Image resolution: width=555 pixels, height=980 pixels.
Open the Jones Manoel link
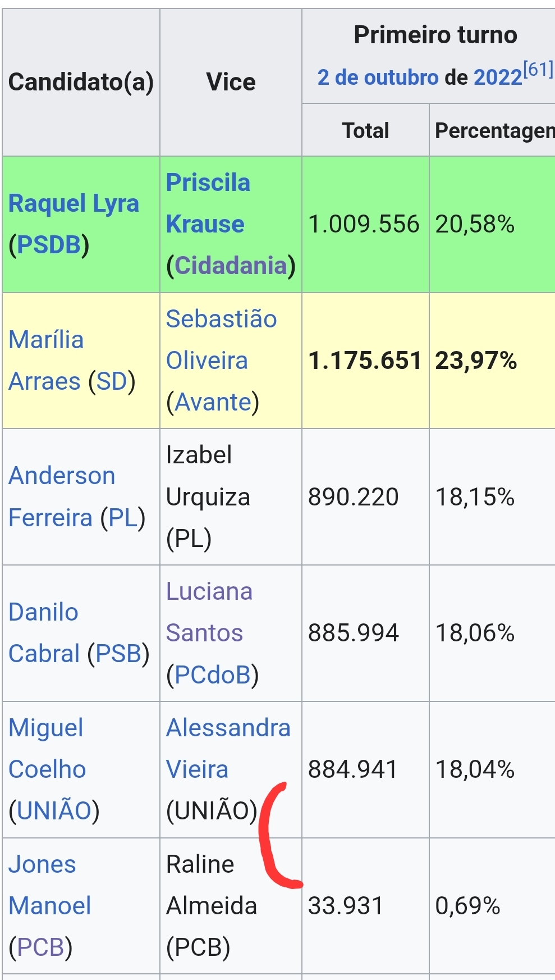49,885
